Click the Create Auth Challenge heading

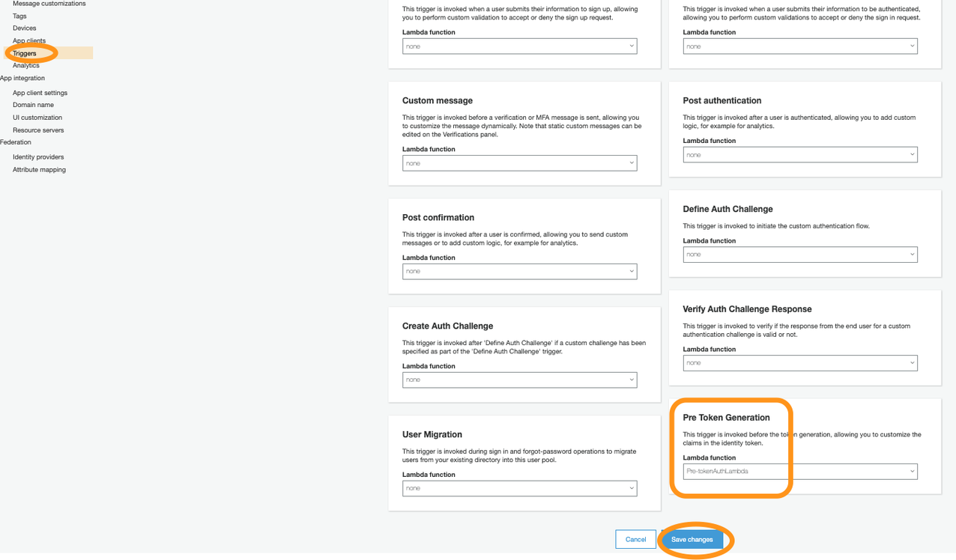(x=447, y=326)
